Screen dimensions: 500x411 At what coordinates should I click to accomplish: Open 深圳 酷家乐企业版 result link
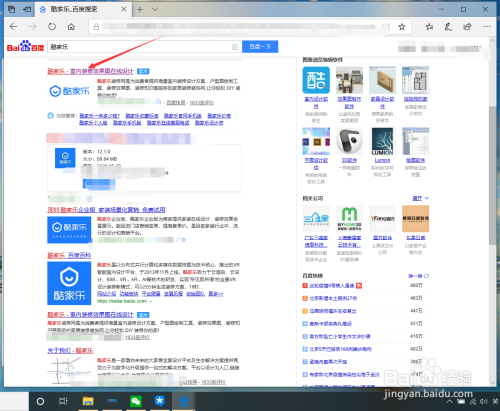coord(106,210)
